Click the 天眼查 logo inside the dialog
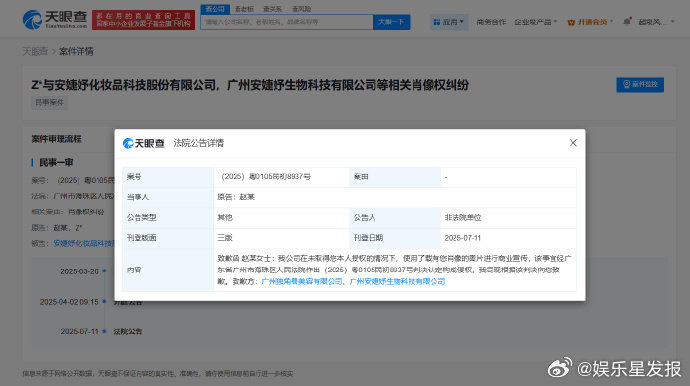The width and height of the screenshot is (690, 386). click(143, 143)
